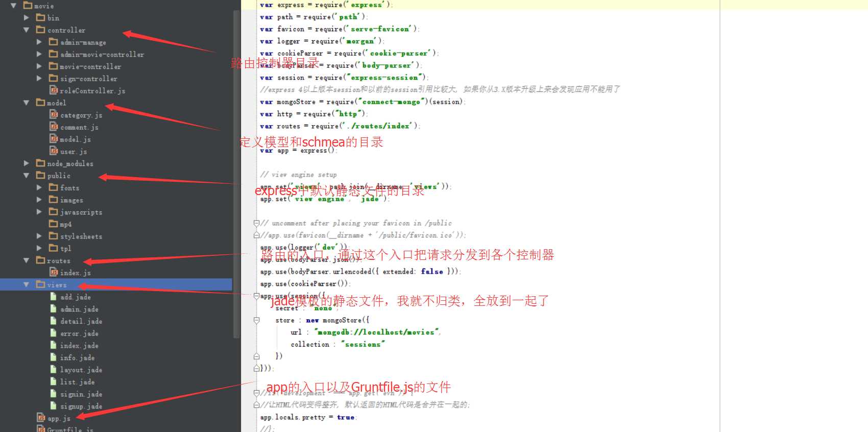Screen dimensions: 868x432
Task: Click the admin.jade file icon
Action: click(x=54, y=308)
